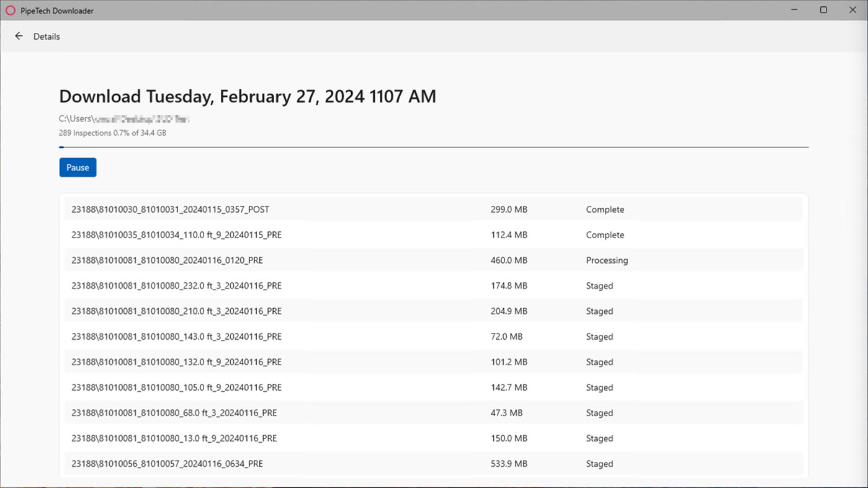Select the 132.0 ft_9 staged inspection
The height and width of the screenshot is (488, 868).
click(176, 362)
